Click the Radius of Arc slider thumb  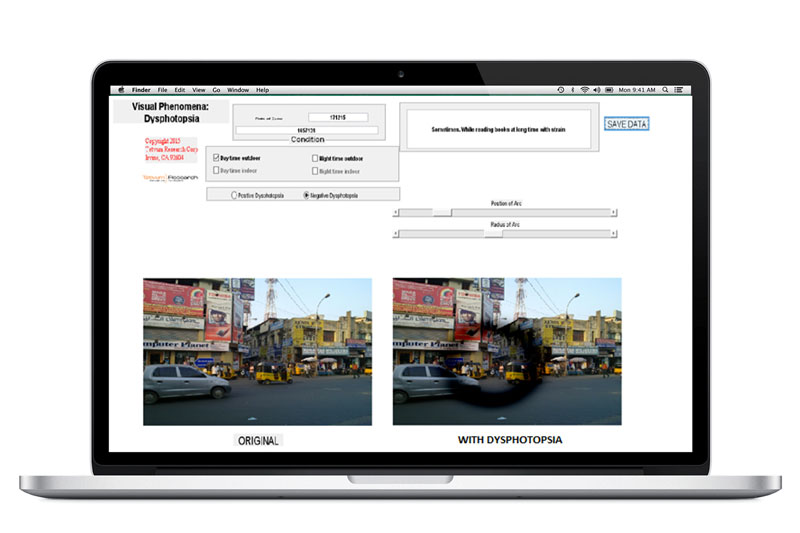(x=493, y=233)
